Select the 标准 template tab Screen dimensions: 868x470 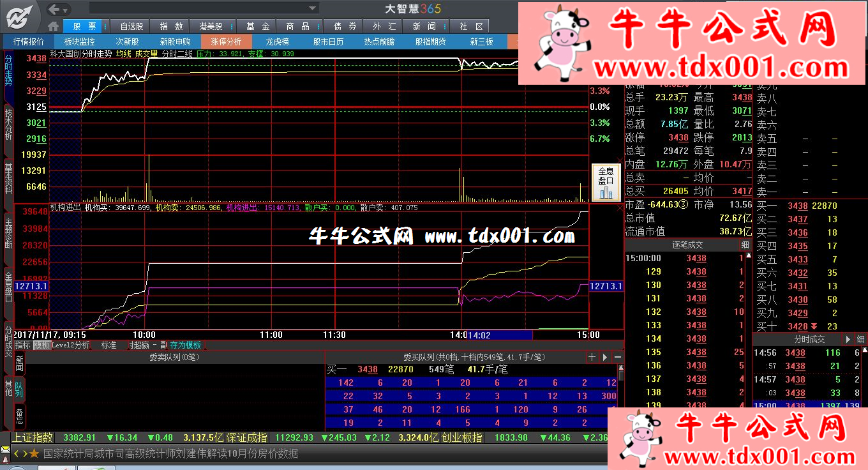click(x=108, y=345)
